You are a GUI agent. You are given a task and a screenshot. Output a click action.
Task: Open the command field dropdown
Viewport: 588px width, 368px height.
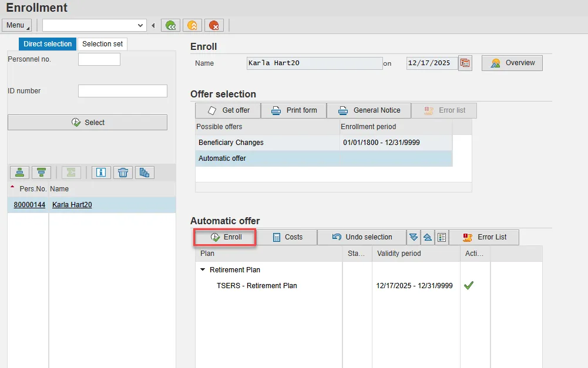point(140,25)
